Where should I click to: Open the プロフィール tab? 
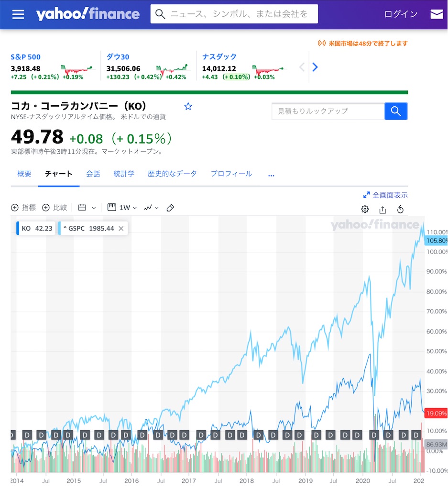coord(231,174)
